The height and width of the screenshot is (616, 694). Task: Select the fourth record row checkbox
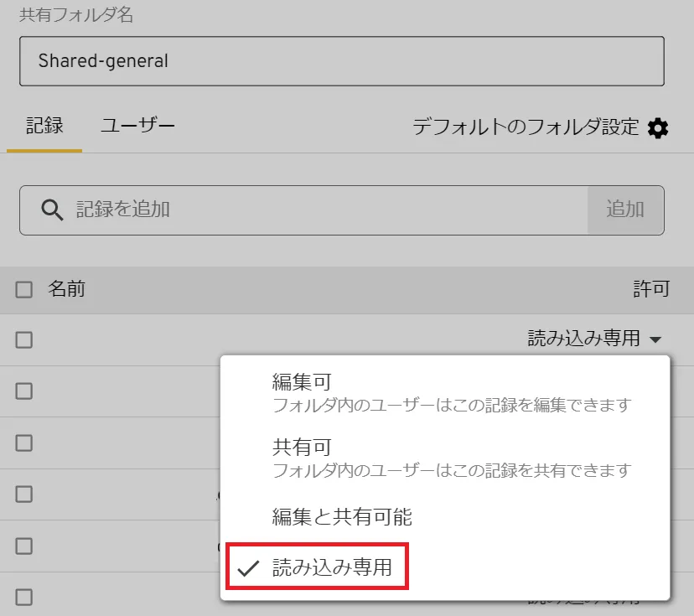pyautogui.click(x=24, y=494)
